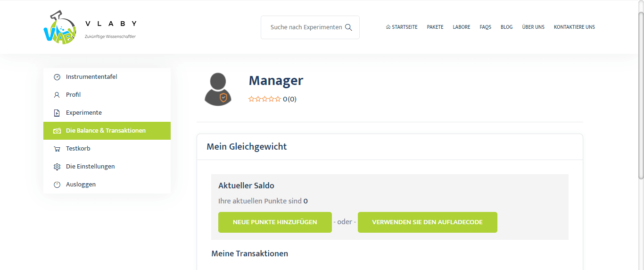Click the Balance & Transaktionen wallet icon
The width and height of the screenshot is (644, 270).
(57, 131)
